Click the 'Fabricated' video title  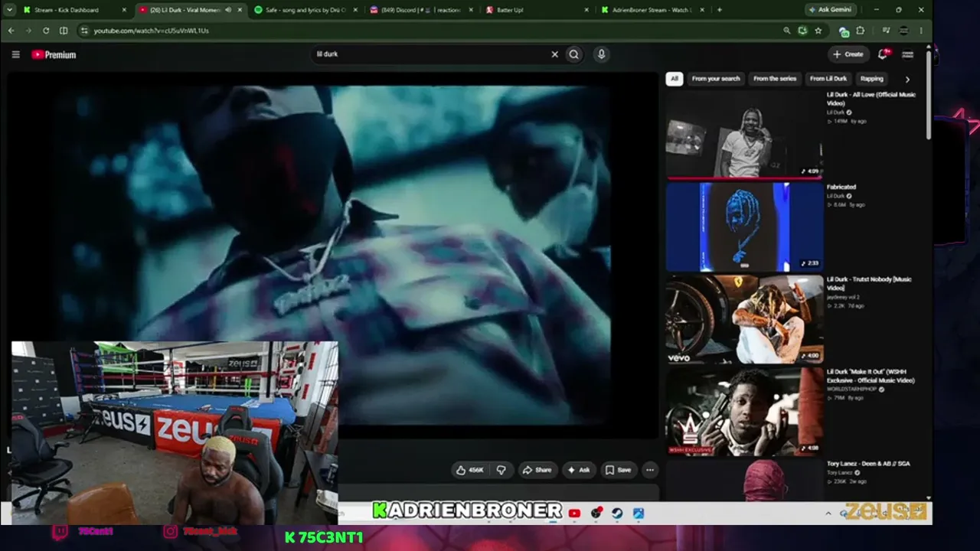[841, 187]
